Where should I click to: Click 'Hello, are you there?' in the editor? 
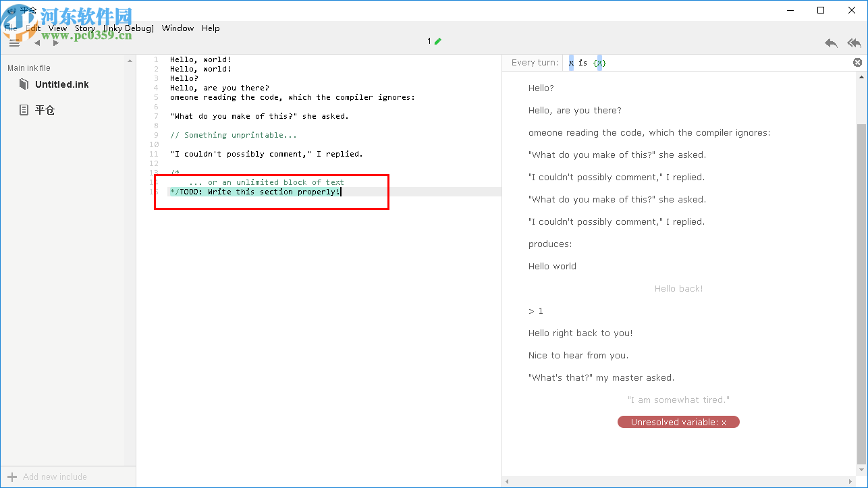click(219, 88)
